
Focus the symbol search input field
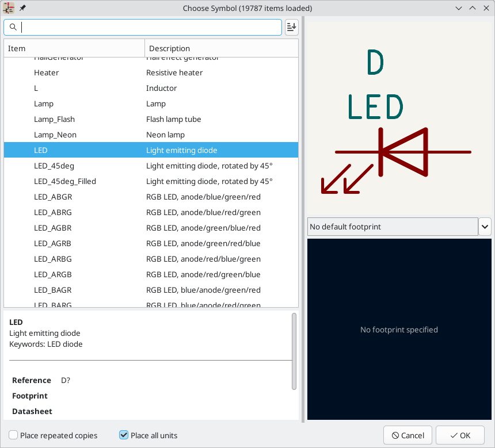[150, 27]
